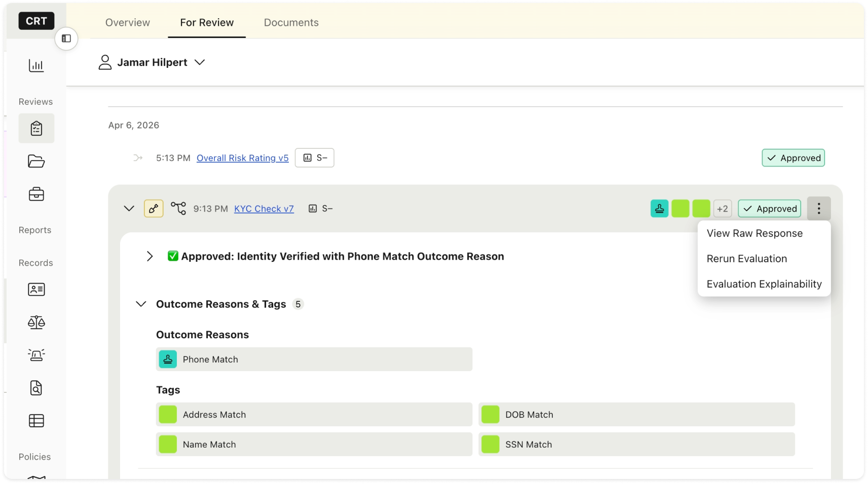Open the briefcase sidebar icon
The width and height of the screenshot is (868, 484).
36,194
